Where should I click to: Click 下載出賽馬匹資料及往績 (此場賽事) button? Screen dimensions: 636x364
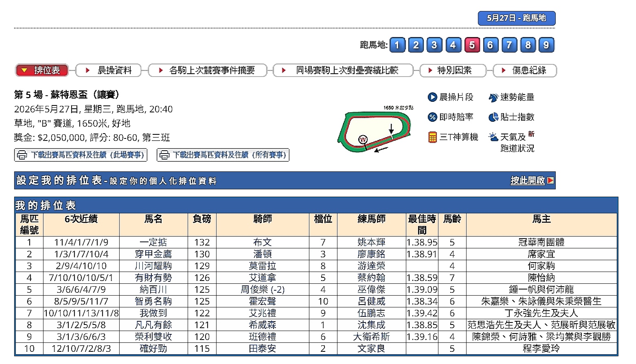click(x=81, y=155)
